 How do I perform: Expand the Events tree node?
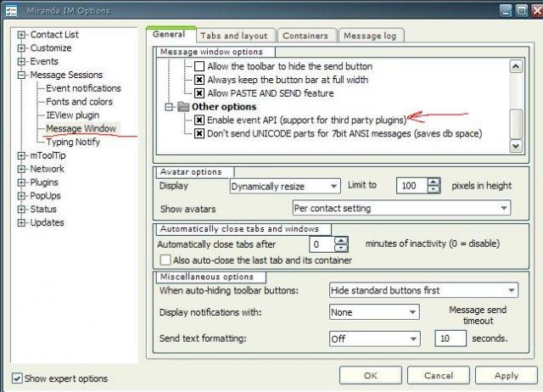click(21, 62)
